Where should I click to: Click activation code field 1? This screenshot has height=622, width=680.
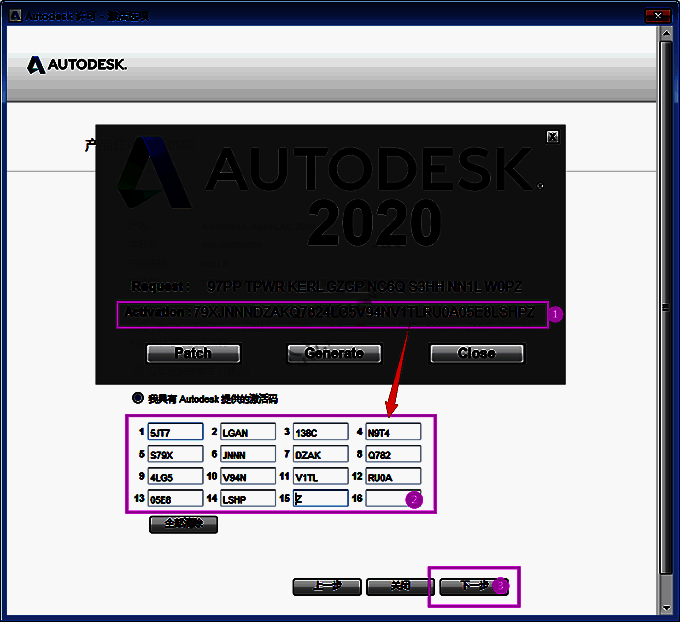coord(175,432)
